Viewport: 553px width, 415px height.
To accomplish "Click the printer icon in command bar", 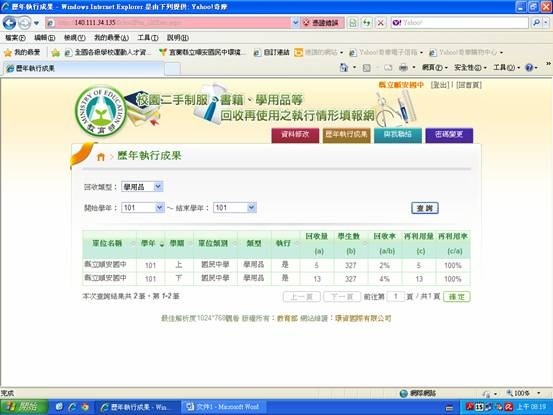I will pos(403,67).
